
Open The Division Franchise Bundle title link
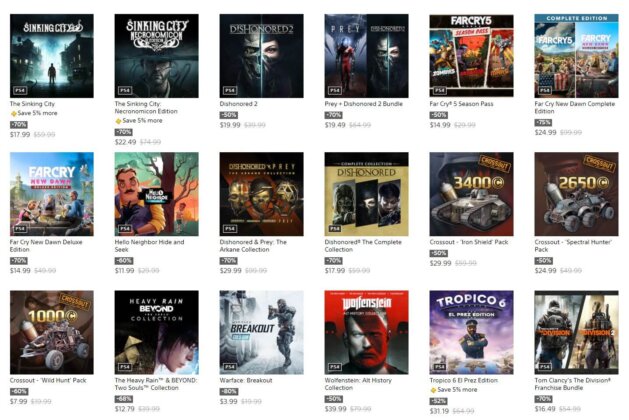point(572,384)
